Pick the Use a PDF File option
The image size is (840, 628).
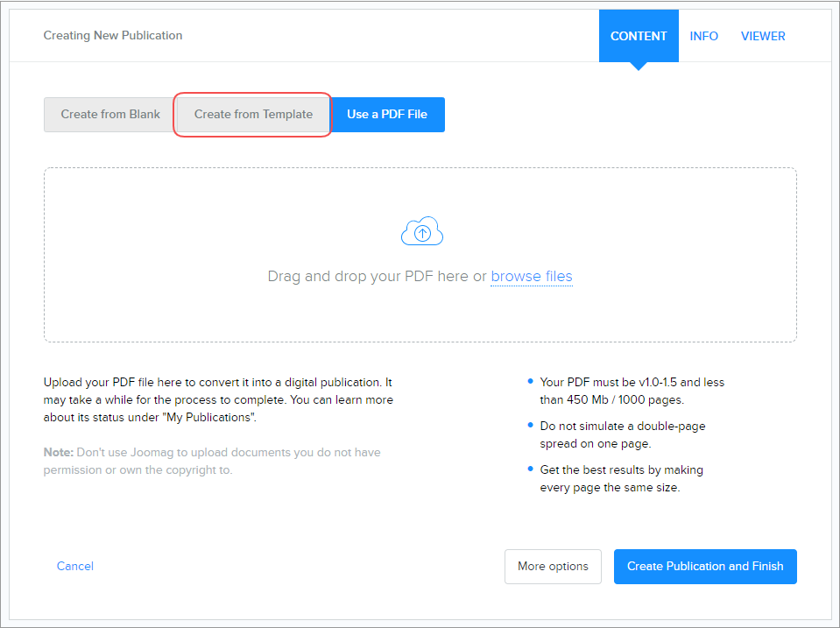(387, 115)
